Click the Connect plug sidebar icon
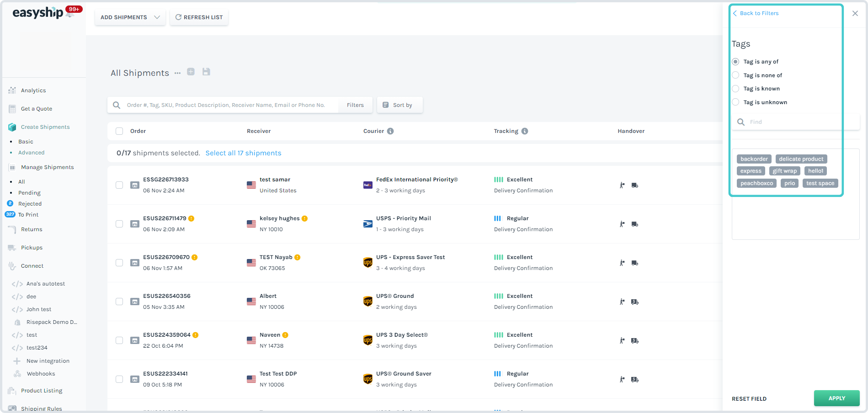The height and width of the screenshot is (413, 868). (12, 266)
